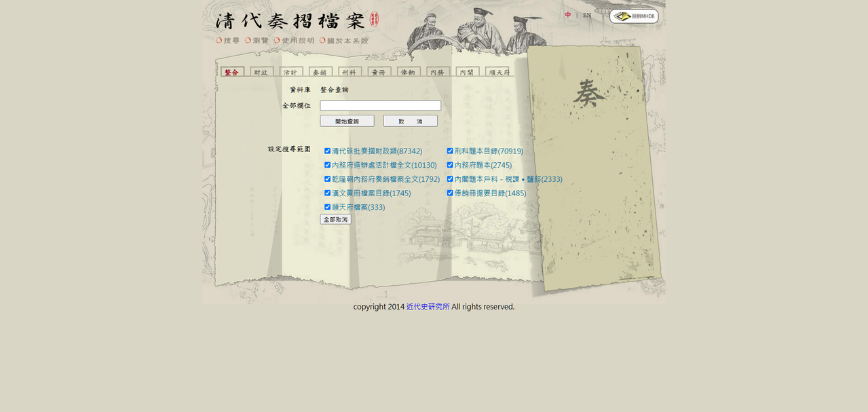This screenshot has width=868, height=412.
Task: Uncheck 清代硃批奏摺財政類(87342) checkbox
Action: click(x=327, y=151)
